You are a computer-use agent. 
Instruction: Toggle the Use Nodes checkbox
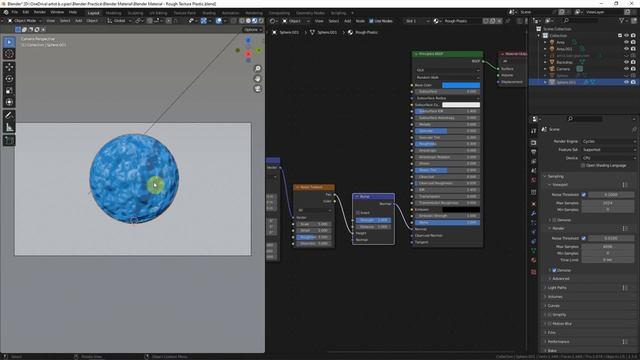tap(371, 21)
